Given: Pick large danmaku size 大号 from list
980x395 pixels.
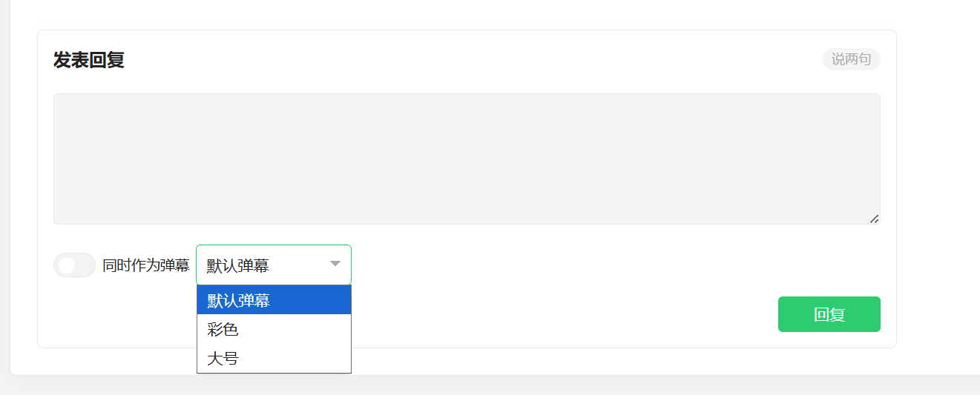Looking at the screenshot, I should coord(274,359).
